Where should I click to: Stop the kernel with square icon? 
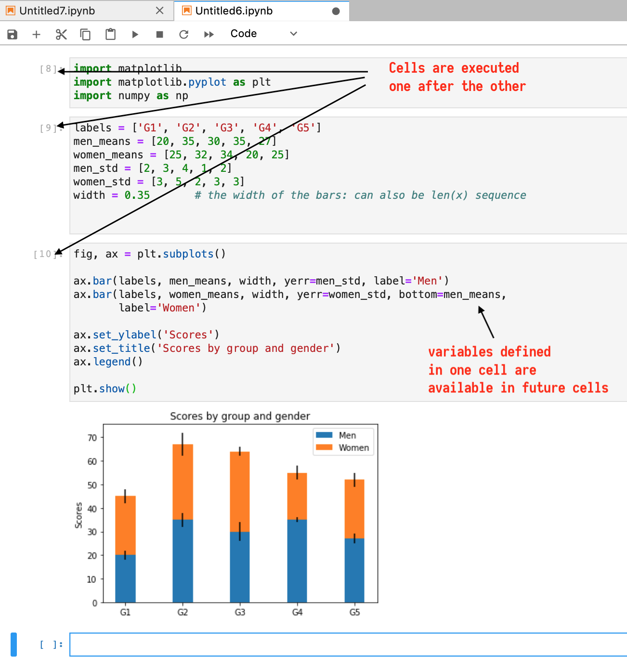coord(159,34)
